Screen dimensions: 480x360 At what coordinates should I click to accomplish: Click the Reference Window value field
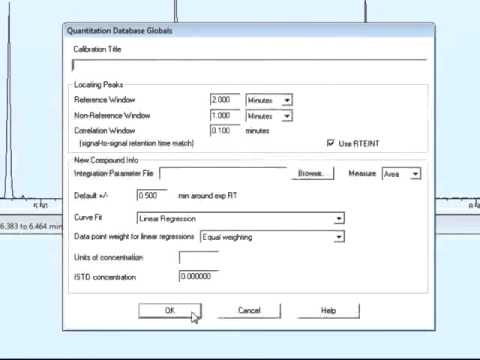tap(225, 100)
